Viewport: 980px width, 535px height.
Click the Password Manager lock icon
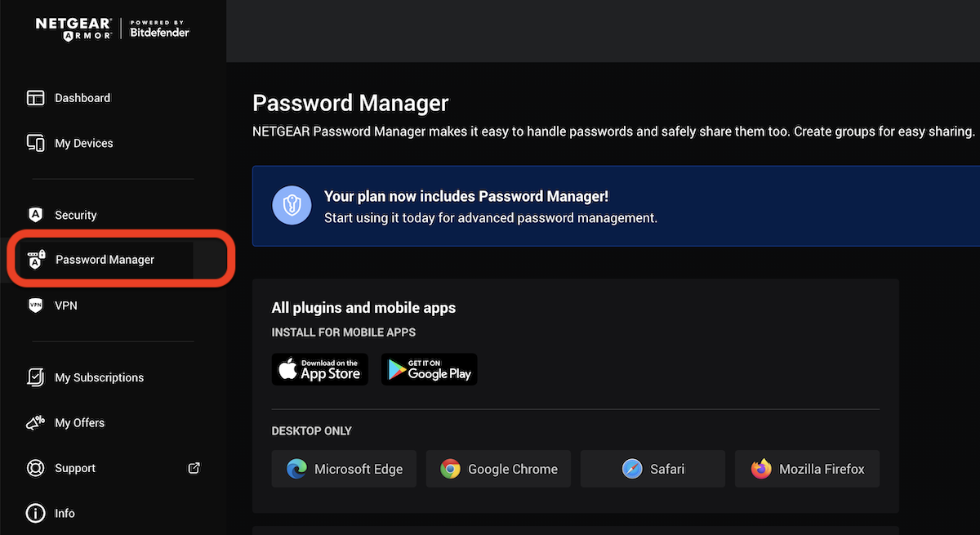pos(36,260)
